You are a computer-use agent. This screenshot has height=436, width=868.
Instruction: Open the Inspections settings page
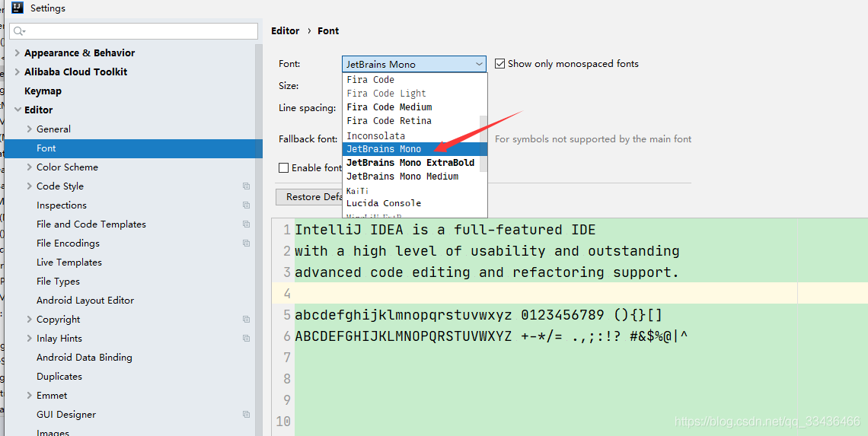[62, 205]
